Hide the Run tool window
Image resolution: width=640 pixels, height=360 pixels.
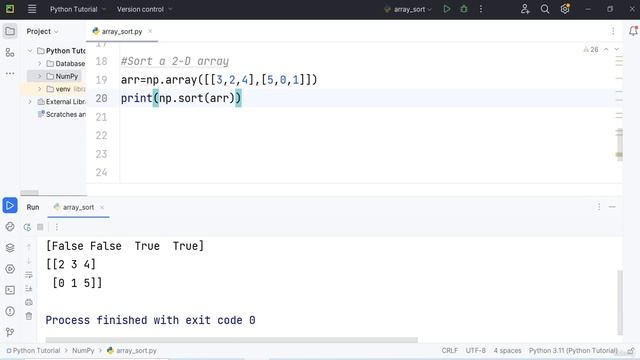612,207
